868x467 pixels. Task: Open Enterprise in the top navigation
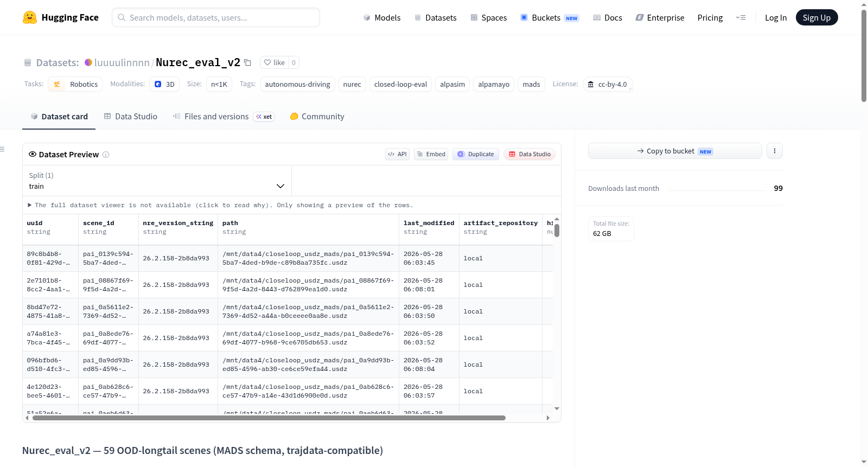point(660,17)
